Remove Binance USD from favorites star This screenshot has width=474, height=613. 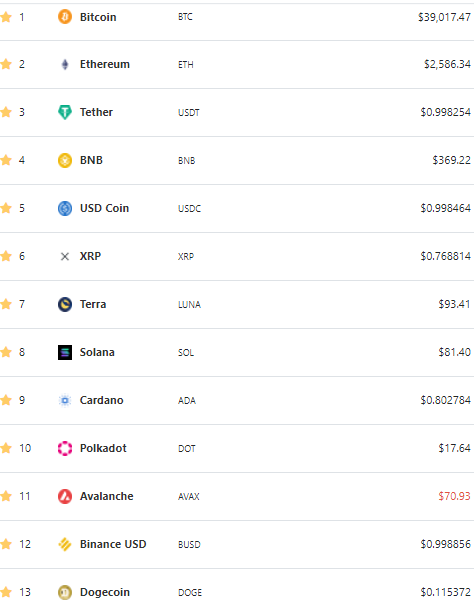coord(6,544)
